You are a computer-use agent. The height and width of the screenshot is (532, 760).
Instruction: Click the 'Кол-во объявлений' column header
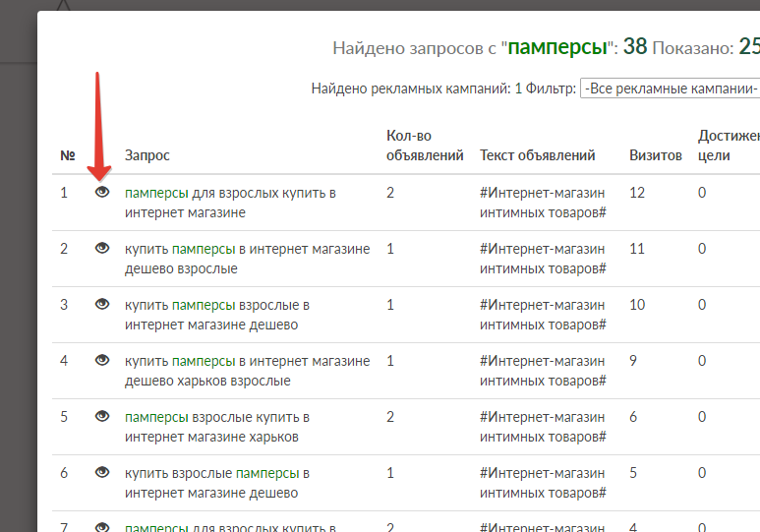click(x=425, y=146)
